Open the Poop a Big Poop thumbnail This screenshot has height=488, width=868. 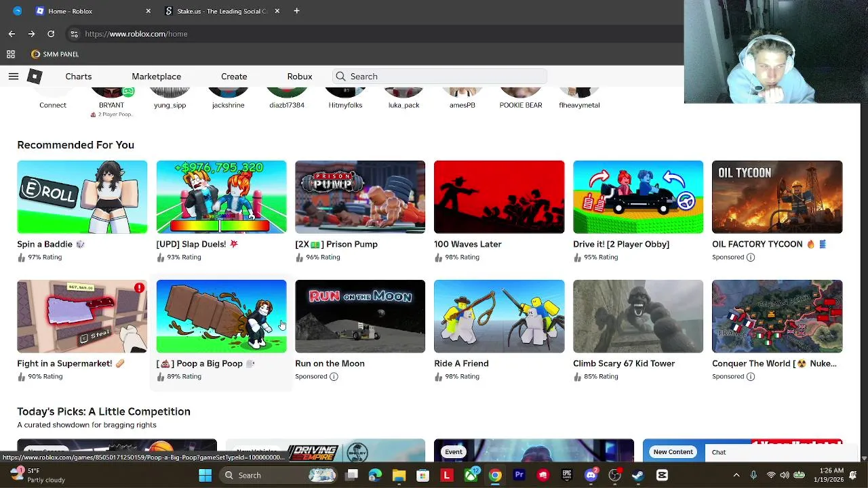tap(221, 316)
